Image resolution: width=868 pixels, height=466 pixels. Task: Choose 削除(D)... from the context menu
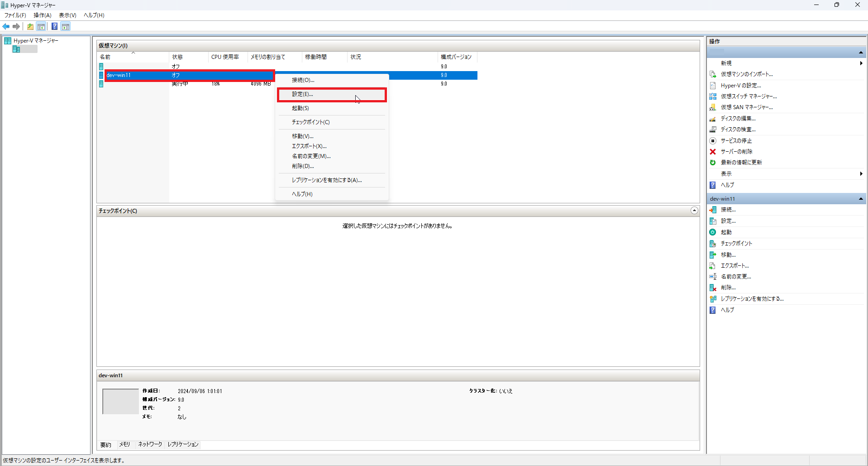[x=332, y=166]
